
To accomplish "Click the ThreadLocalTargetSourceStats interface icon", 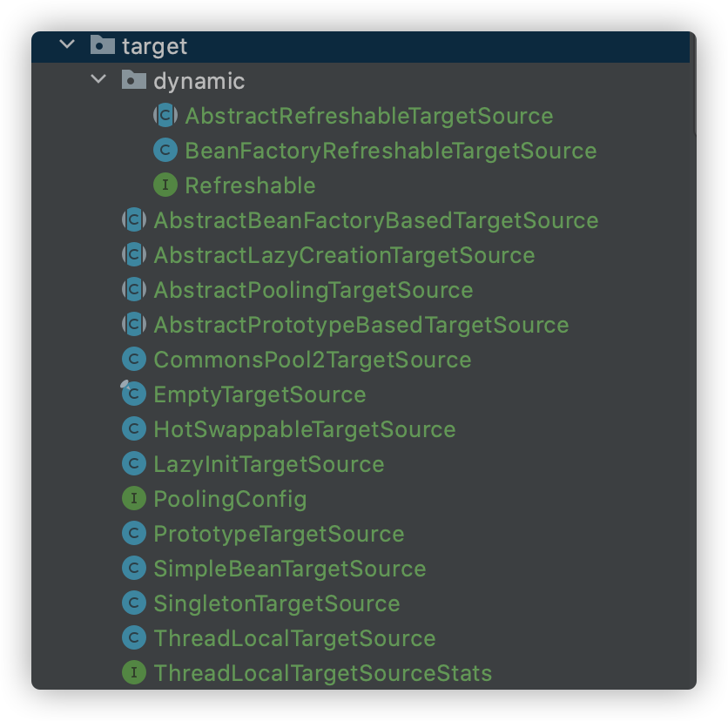I will coord(133,673).
